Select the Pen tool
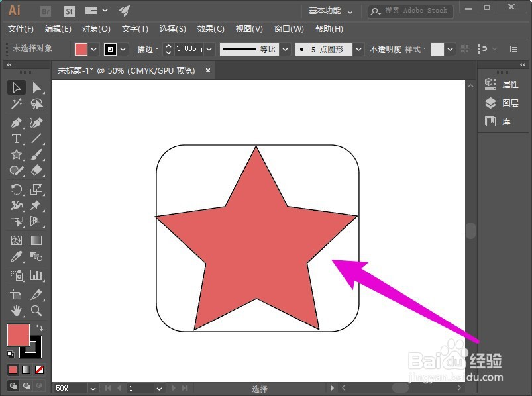This screenshot has height=396, width=532. [17, 123]
